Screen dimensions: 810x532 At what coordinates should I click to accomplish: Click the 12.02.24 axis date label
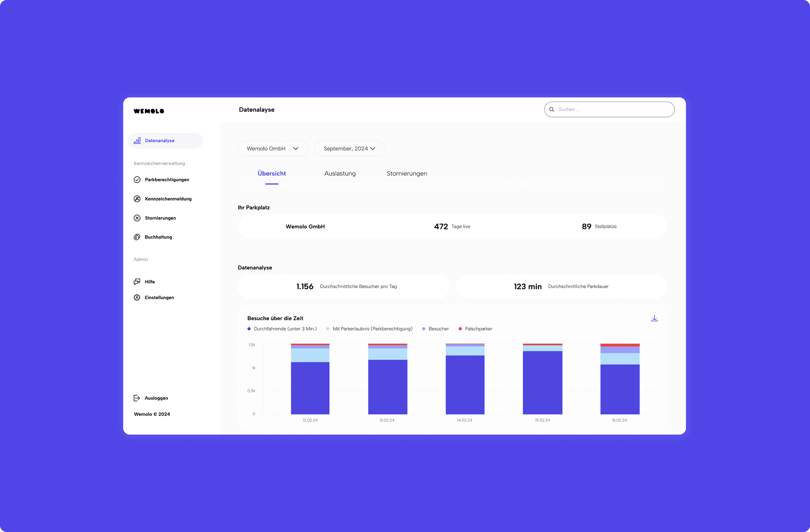(310, 420)
